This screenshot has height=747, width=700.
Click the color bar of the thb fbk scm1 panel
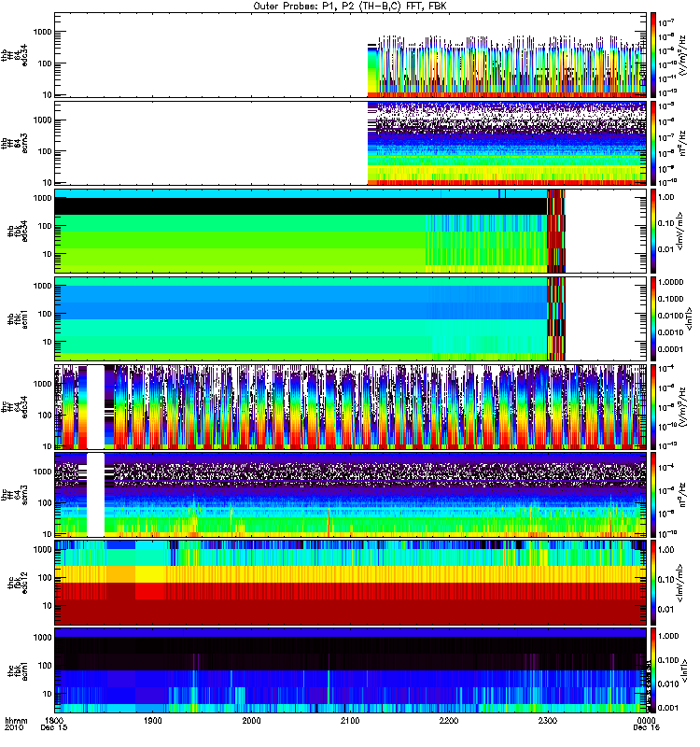coord(653,318)
